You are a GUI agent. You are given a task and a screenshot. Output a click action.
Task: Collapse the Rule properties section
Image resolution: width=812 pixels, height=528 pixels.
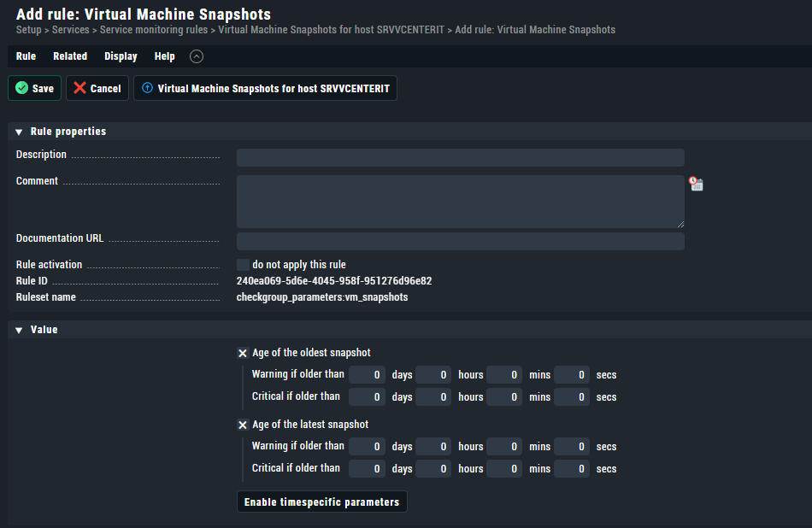(x=19, y=132)
